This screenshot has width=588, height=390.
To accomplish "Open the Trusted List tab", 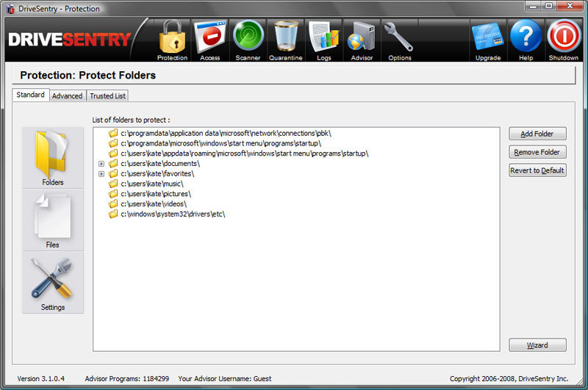I will click(x=107, y=96).
